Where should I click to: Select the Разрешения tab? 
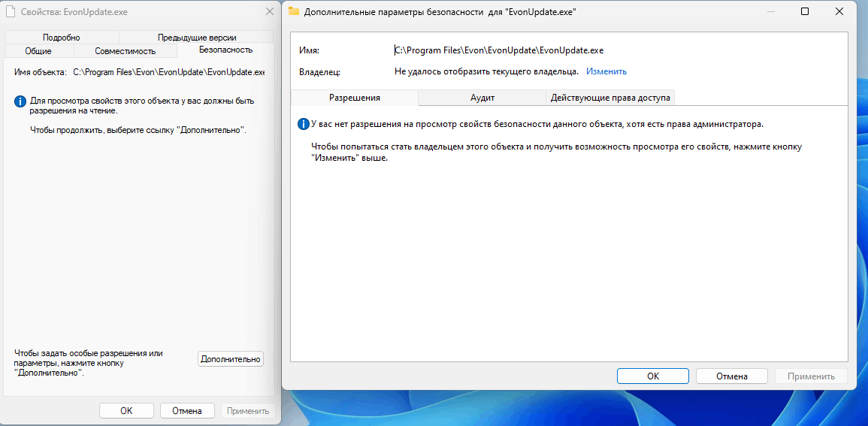[354, 98]
